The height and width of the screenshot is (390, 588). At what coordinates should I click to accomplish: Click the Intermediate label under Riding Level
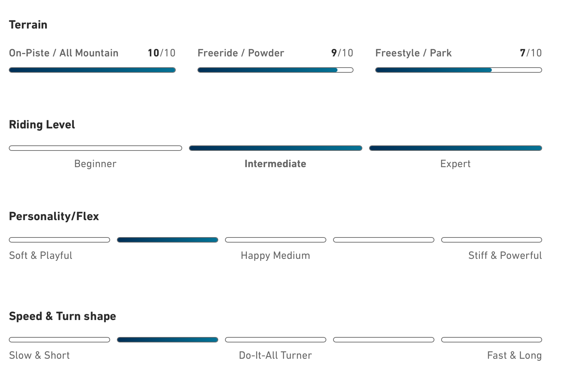pyautogui.click(x=275, y=164)
